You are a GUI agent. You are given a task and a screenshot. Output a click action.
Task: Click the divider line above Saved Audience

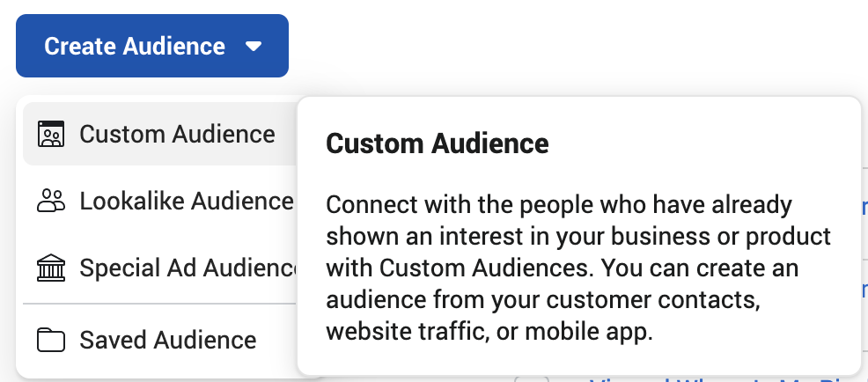[x=160, y=304]
